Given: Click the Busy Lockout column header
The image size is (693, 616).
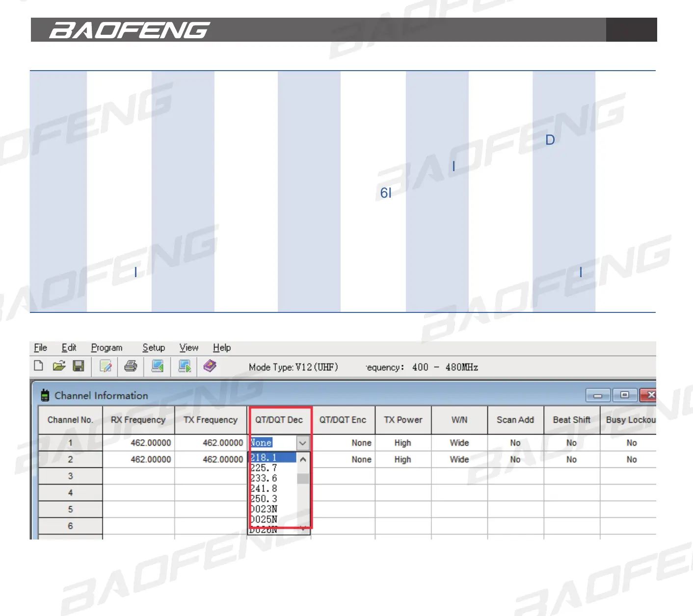Looking at the screenshot, I should pos(628,420).
